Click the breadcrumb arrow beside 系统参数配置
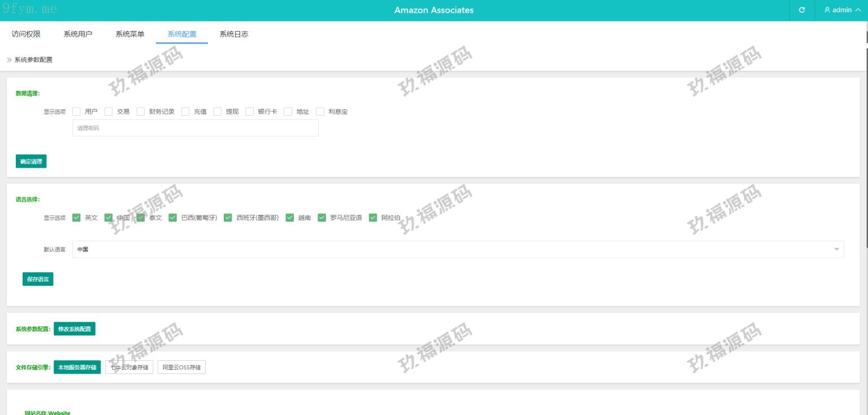This screenshot has width=868, height=415. point(9,60)
